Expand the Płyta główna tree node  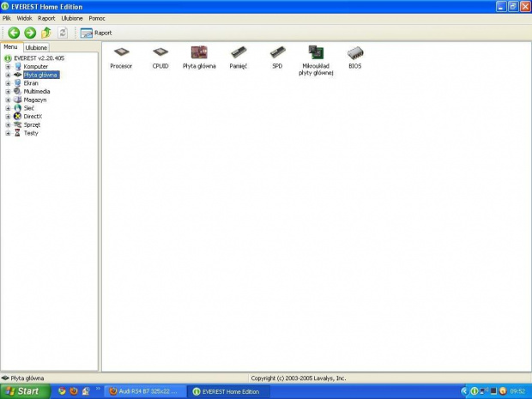[x=8, y=75]
